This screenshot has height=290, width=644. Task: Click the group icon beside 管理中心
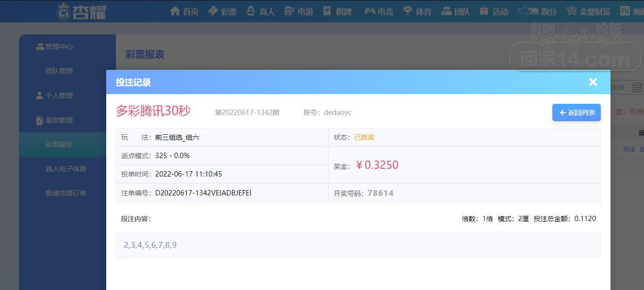[40, 46]
